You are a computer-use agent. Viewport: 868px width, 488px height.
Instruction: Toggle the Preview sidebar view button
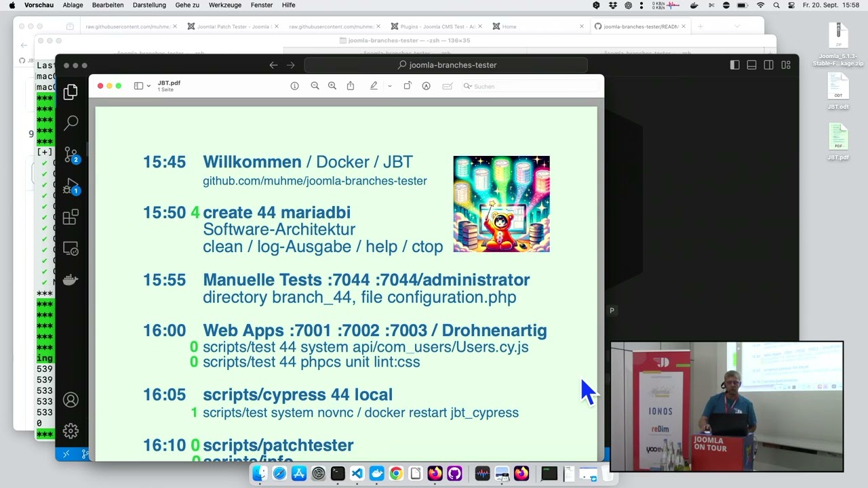(138, 86)
